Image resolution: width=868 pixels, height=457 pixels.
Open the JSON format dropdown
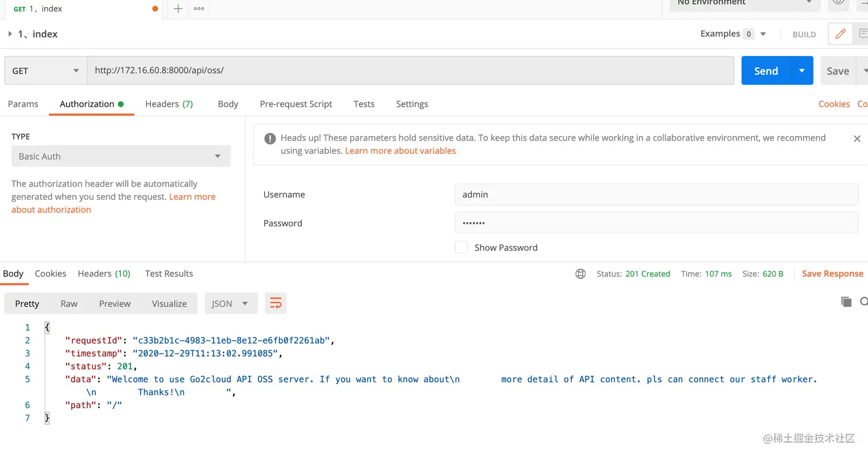[x=231, y=304]
